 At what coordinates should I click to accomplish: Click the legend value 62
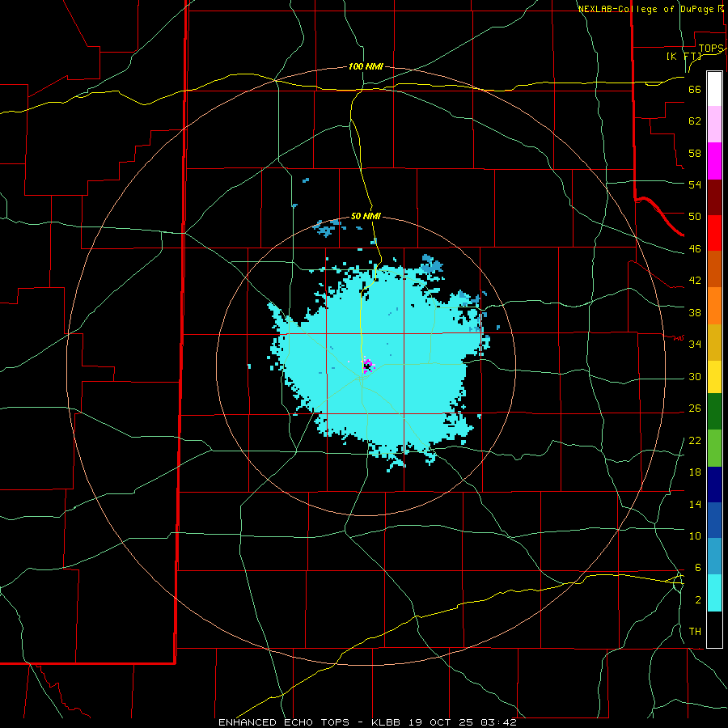(x=695, y=121)
